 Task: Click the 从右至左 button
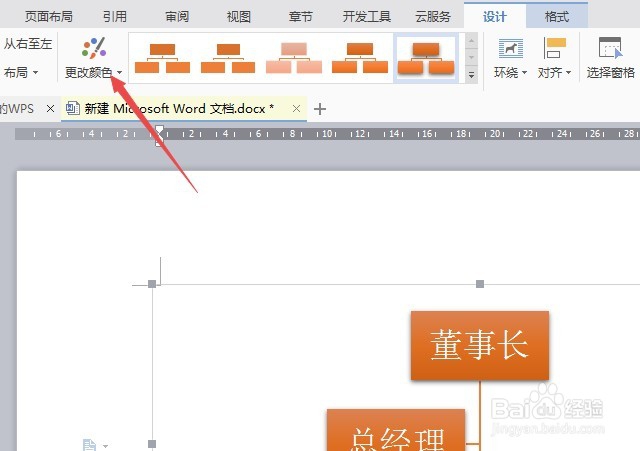pos(28,44)
